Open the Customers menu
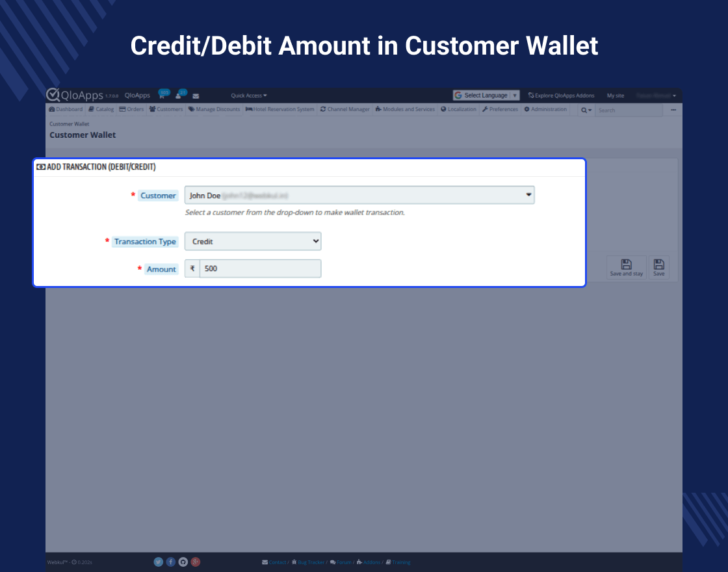This screenshot has width=728, height=572. coord(166,110)
